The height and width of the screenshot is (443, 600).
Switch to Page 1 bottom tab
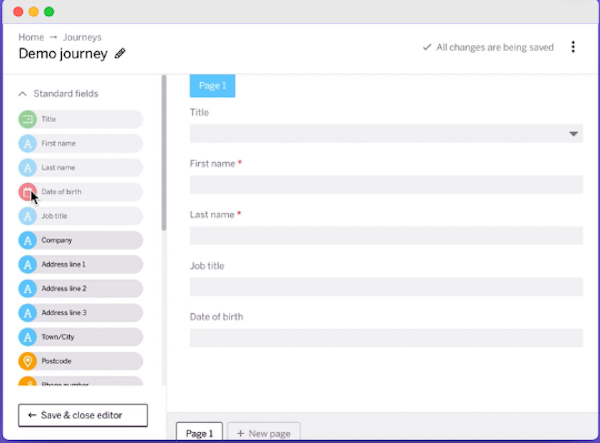click(198, 433)
